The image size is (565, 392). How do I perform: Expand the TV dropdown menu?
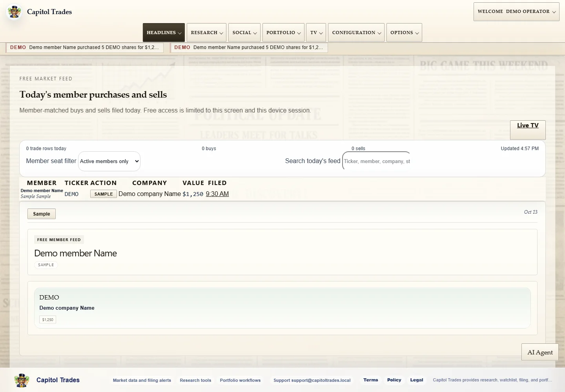tap(316, 33)
